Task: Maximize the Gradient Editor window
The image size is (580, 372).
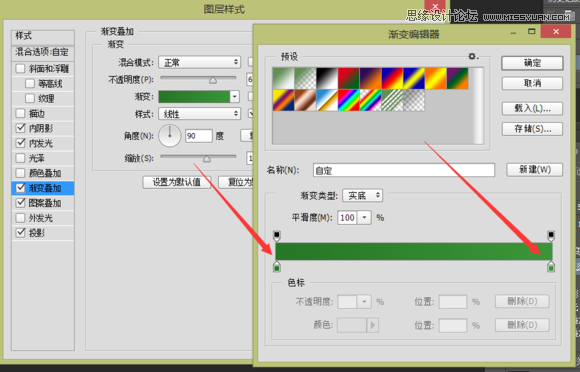Action: point(532,32)
